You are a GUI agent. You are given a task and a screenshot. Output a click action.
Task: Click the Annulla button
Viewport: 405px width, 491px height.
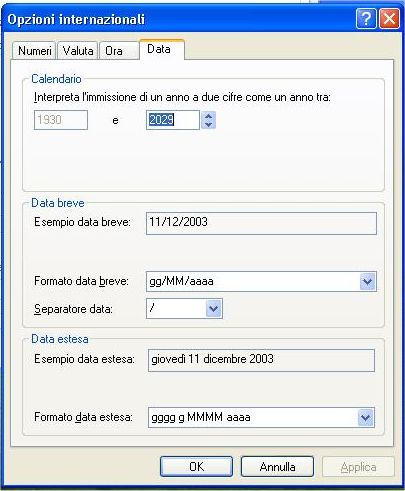tap(277, 467)
